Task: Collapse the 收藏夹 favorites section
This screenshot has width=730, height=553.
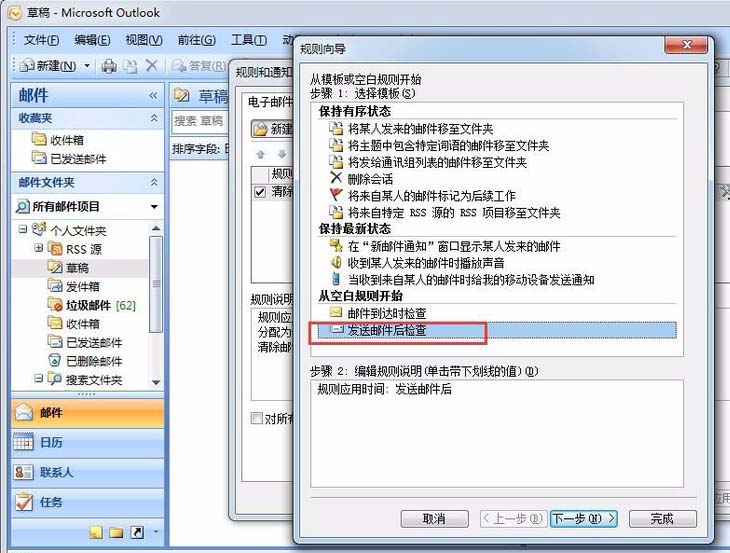Action: (153, 118)
